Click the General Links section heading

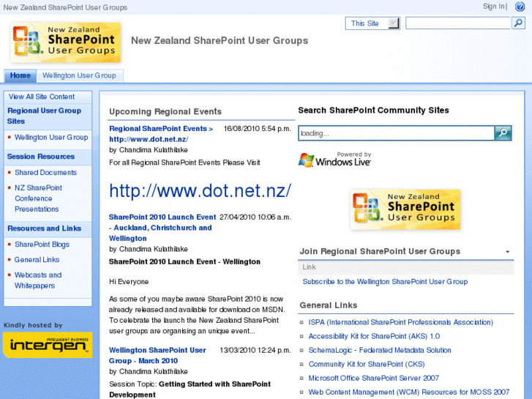pyautogui.click(x=328, y=305)
